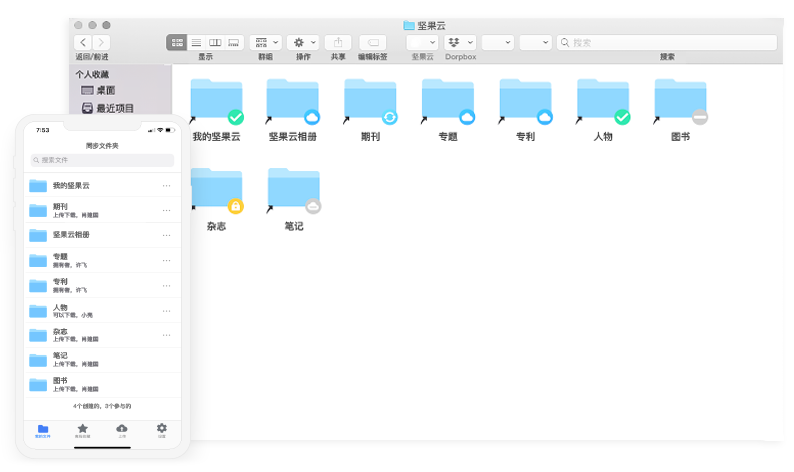This screenshot has height=472, width=794.
Task: Open 杂志 row on phone
Action: tap(102, 335)
